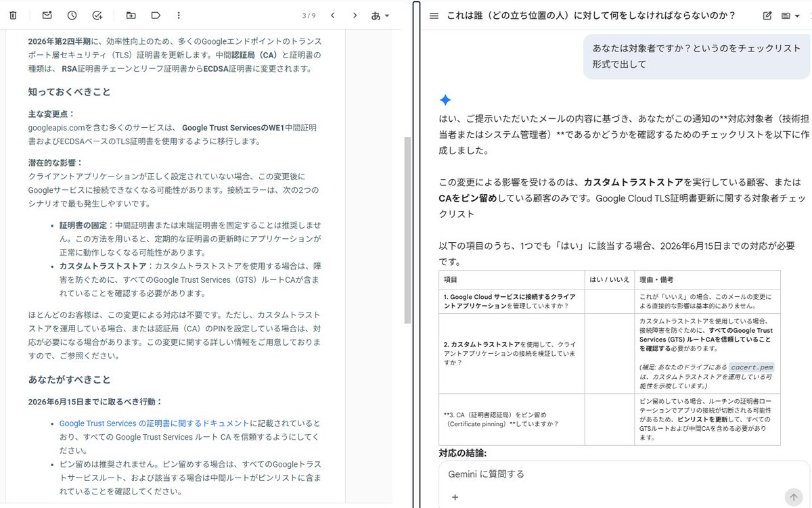Viewport: 812px width, 508px height.
Task: Click the 'はい / いいえ' table header
Action: [x=609, y=279]
